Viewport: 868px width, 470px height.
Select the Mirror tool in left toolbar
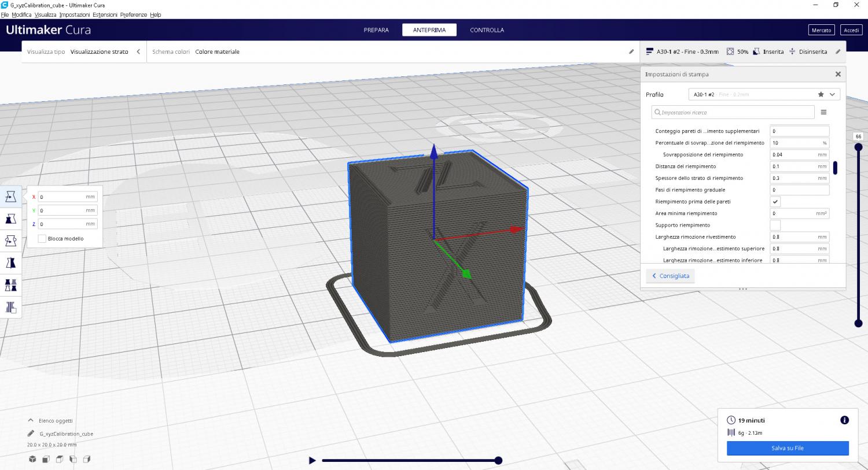coord(10,263)
